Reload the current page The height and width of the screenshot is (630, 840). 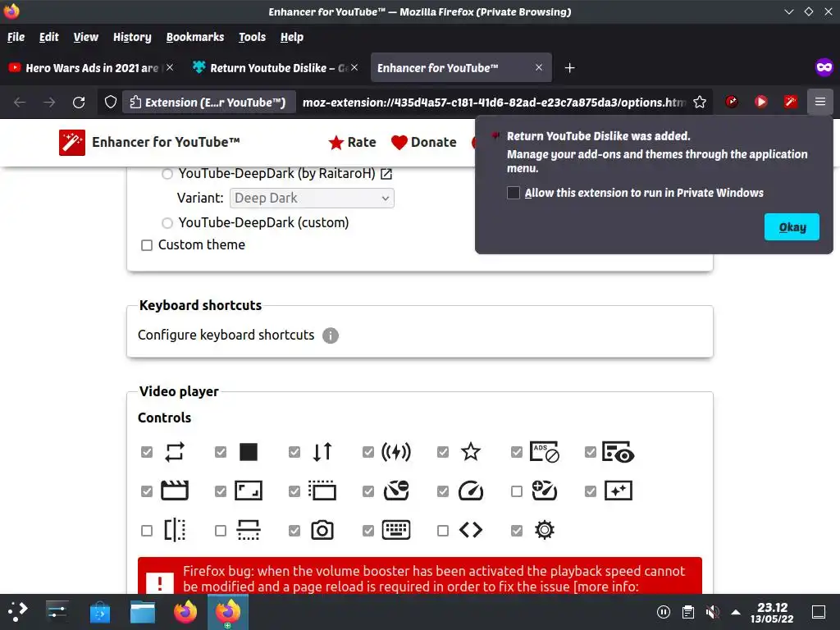79,102
